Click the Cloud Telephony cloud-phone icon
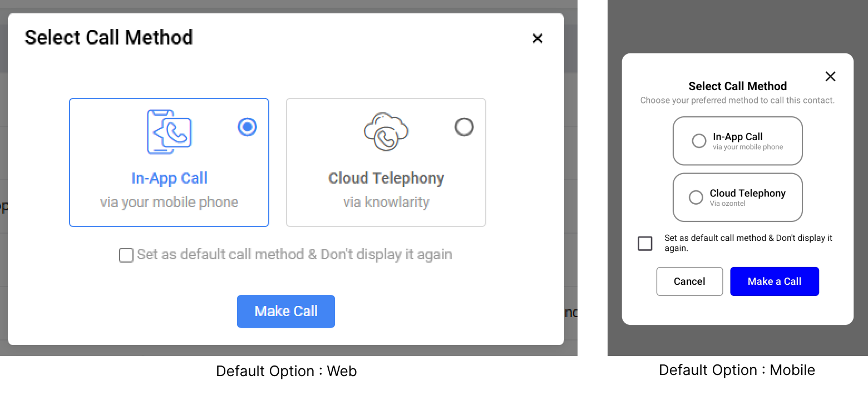The image size is (868, 395). (386, 132)
